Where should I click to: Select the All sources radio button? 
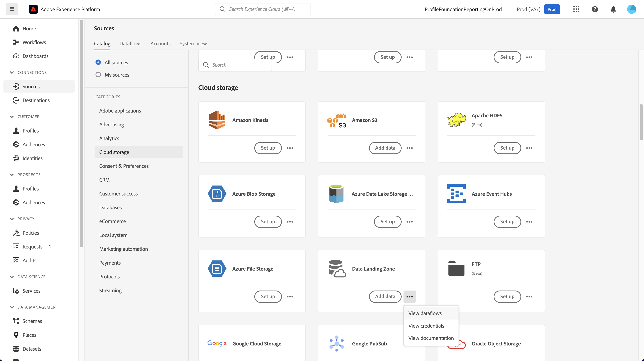click(98, 62)
